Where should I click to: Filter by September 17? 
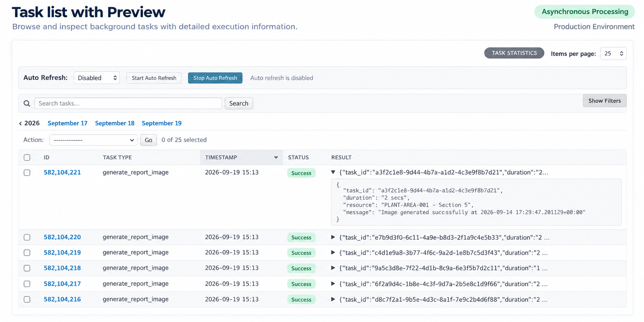coord(68,123)
